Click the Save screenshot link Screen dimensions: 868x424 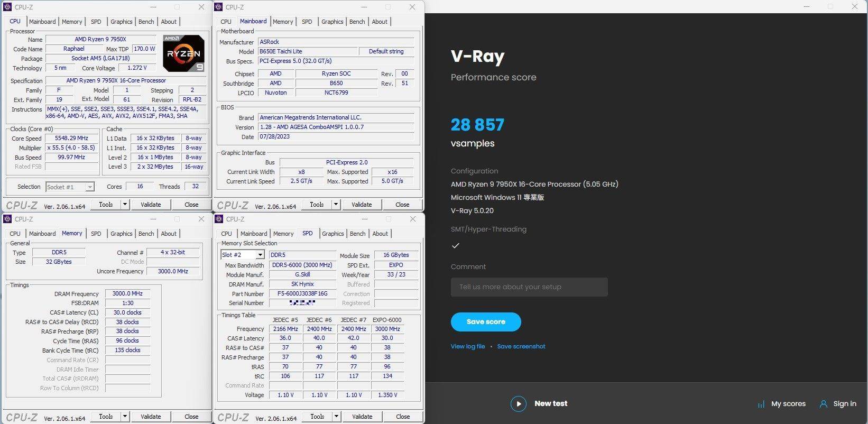coord(521,346)
